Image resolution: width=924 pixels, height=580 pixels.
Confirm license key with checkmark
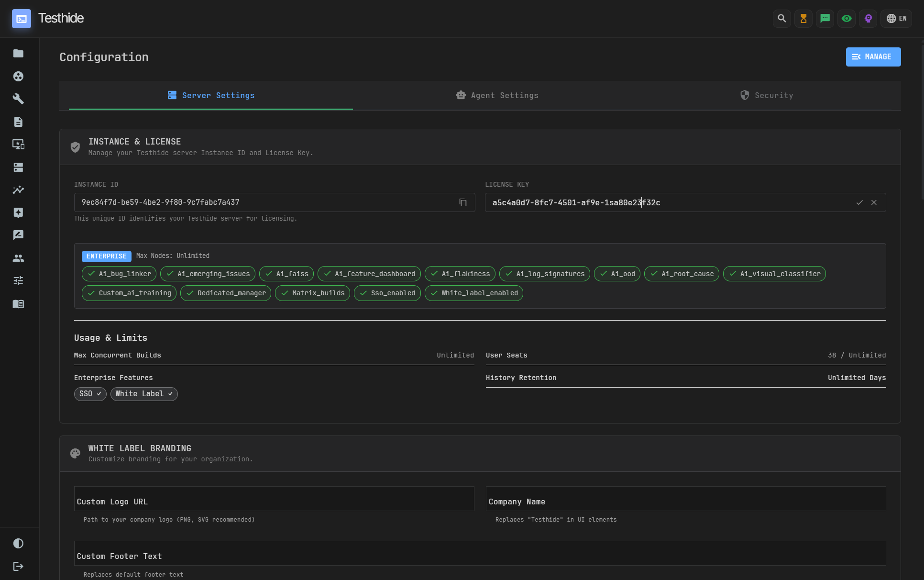[x=859, y=202]
